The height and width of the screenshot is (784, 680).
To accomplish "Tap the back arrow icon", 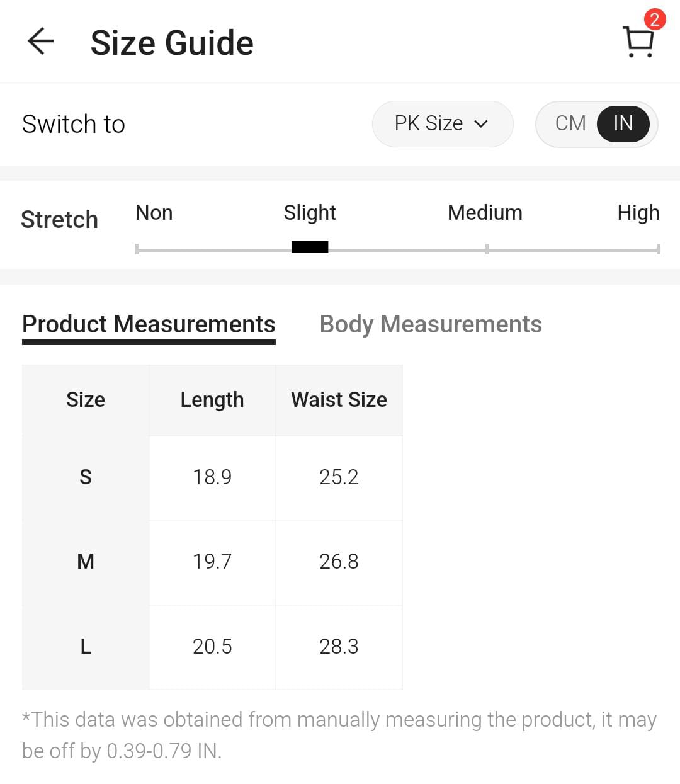I will click(41, 42).
